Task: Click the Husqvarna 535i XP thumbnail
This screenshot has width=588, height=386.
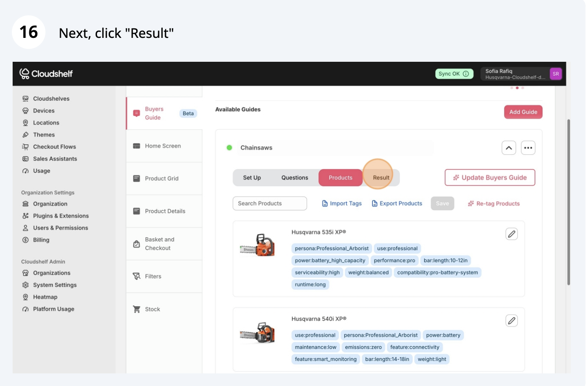Action: tap(258, 245)
